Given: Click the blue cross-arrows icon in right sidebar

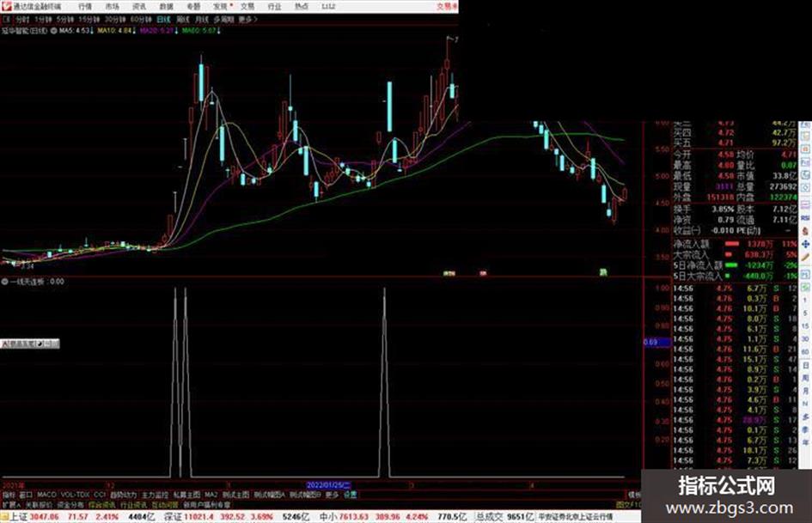Looking at the screenshot, I should (x=805, y=244).
